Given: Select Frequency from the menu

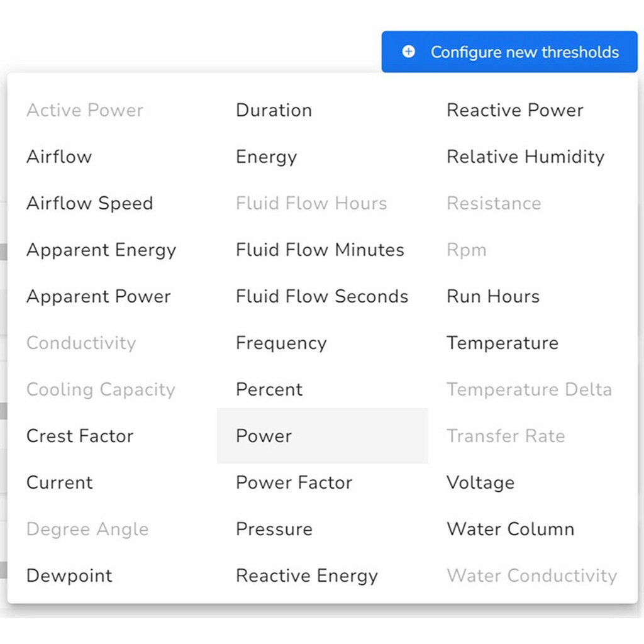Looking at the screenshot, I should 281,343.
